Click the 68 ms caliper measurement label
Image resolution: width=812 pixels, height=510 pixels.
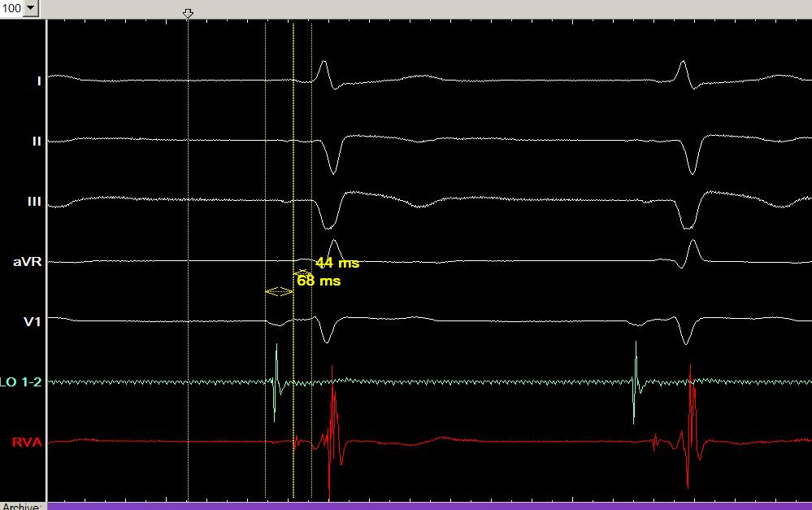click(x=319, y=281)
